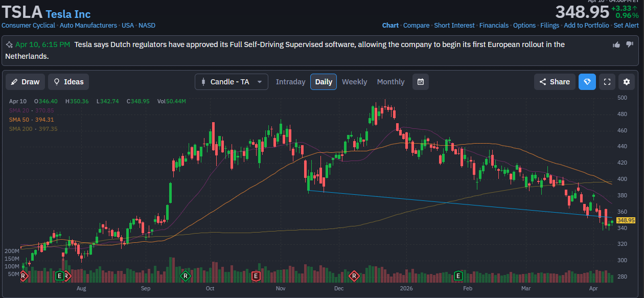Click the C348.95 close value
The height and width of the screenshot is (298, 644).
click(138, 101)
